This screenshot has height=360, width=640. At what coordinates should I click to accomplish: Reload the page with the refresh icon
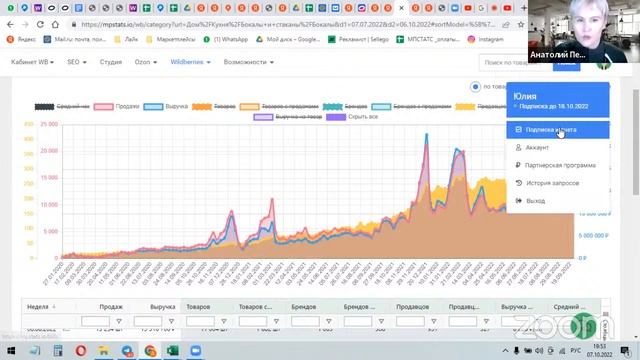pyautogui.click(x=40, y=24)
